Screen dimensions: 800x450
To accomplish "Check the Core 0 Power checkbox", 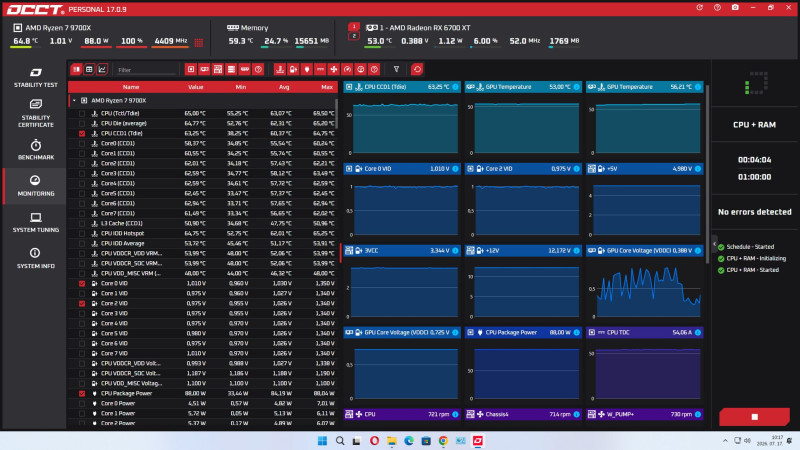I will tap(82, 403).
